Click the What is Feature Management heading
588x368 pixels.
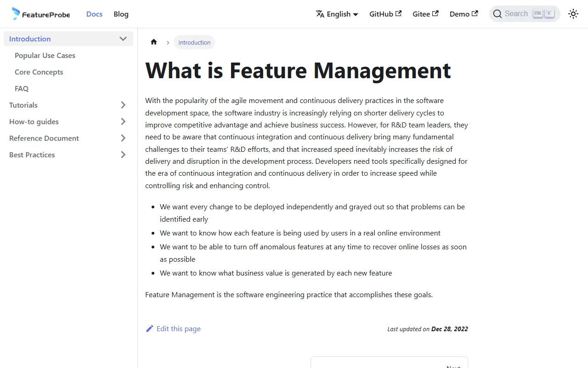[298, 70]
